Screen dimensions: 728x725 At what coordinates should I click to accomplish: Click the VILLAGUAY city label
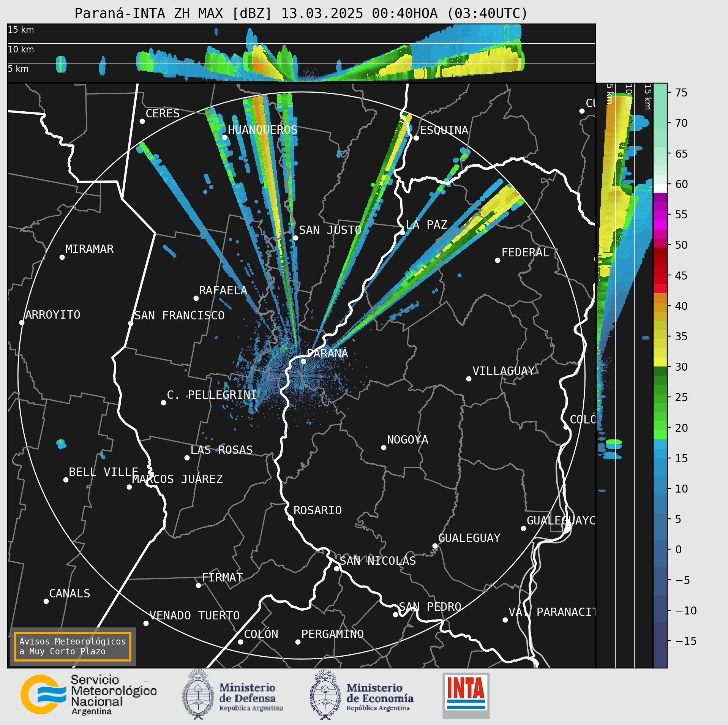[x=504, y=371]
